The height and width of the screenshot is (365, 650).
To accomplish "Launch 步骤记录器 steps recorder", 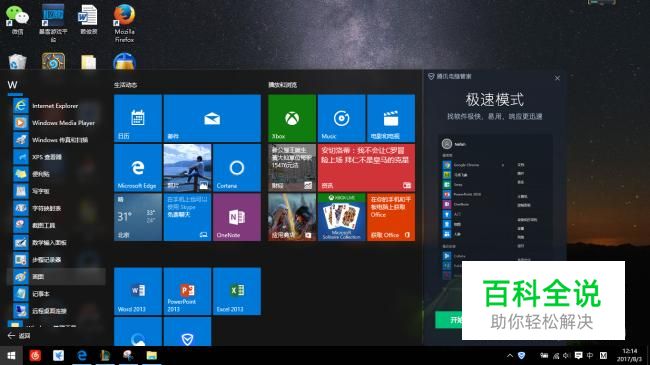I will click(x=56, y=259).
